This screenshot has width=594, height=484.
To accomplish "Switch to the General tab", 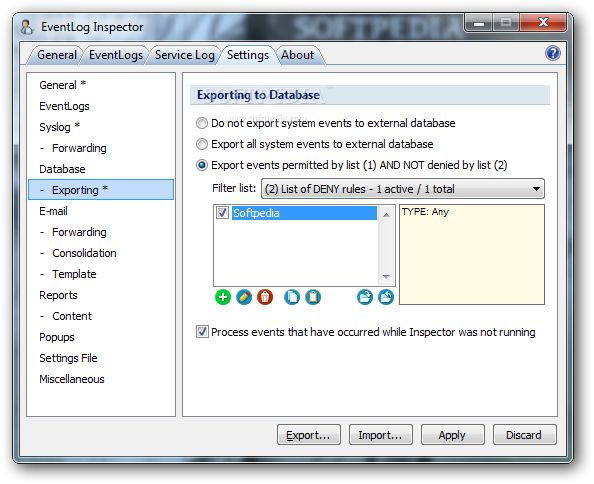I will point(57,55).
